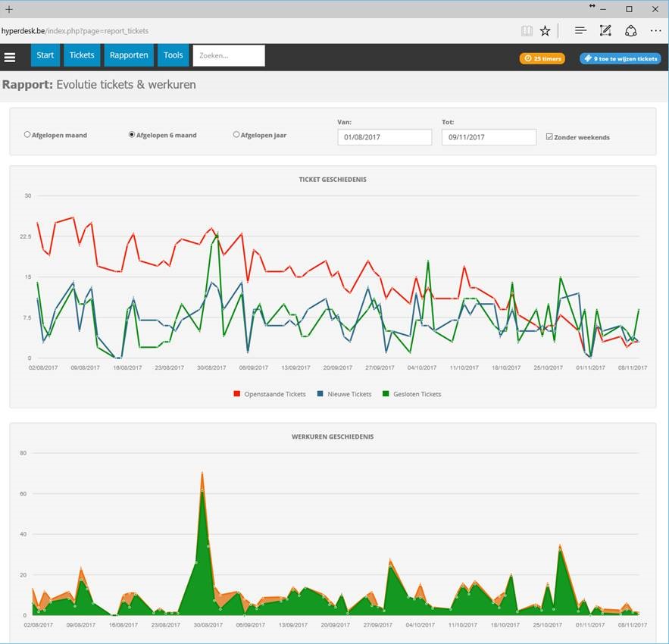Image resolution: width=669 pixels, height=644 pixels.
Task: Add page to favorites star
Action: (x=545, y=31)
